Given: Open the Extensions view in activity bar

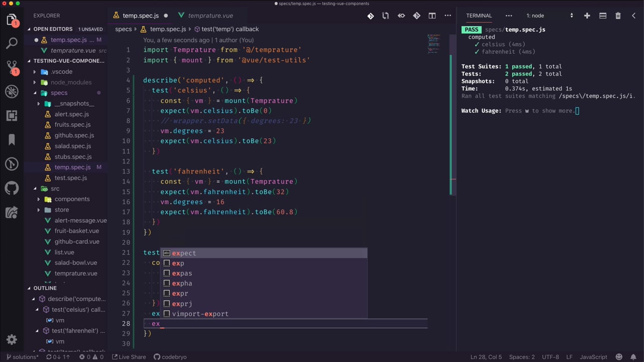Looking at the screenshot, I should click(x=12, y=116).
